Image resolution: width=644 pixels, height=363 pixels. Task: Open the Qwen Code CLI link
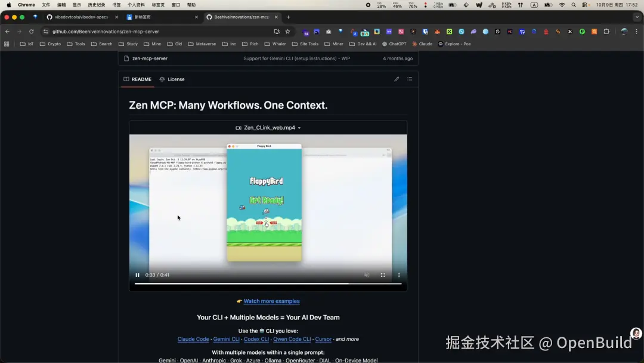[292, 339]
